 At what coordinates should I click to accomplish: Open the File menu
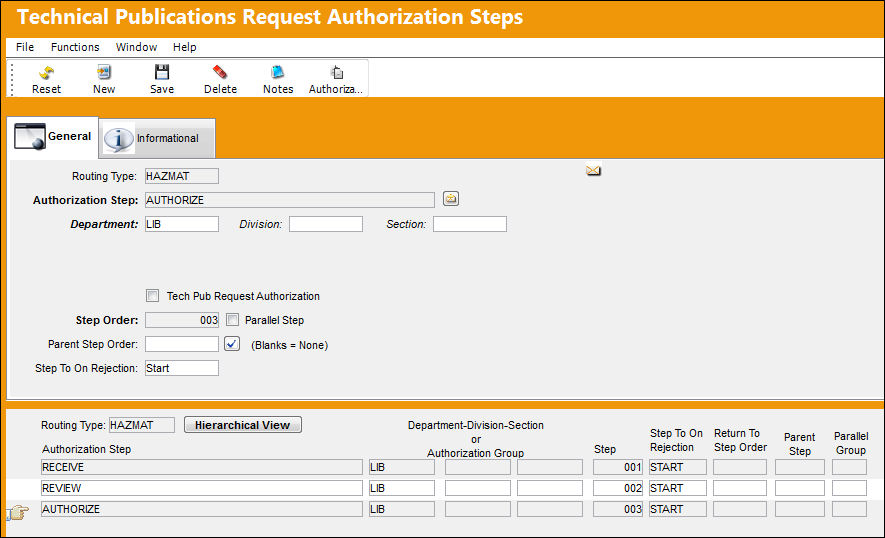25,47
